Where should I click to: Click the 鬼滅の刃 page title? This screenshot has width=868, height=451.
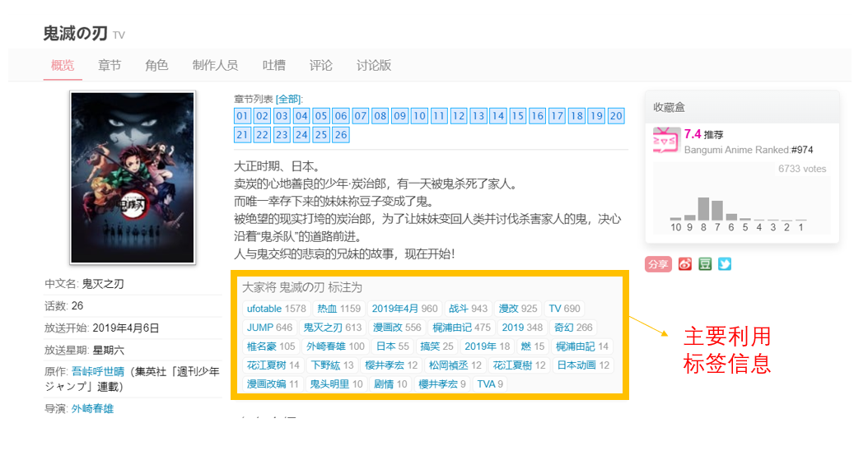75,33
